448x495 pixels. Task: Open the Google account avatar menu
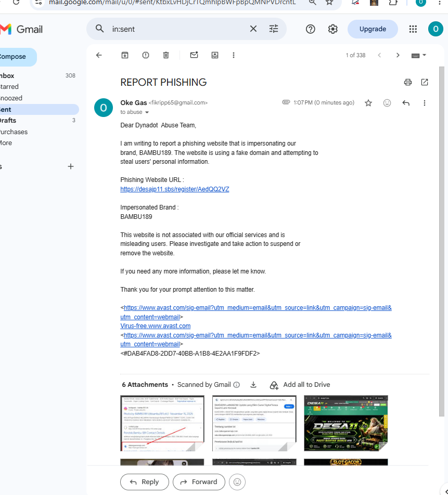tap(436, 29)
